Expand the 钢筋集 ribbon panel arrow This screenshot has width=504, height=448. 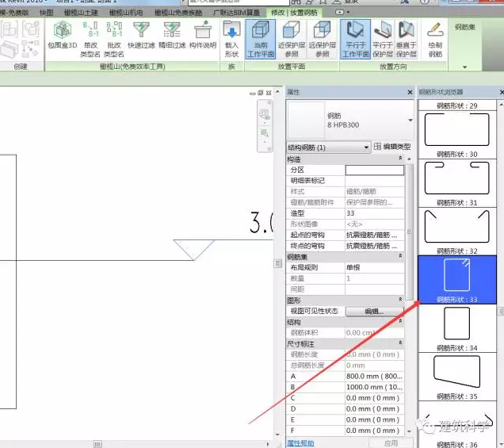point(465,67)
